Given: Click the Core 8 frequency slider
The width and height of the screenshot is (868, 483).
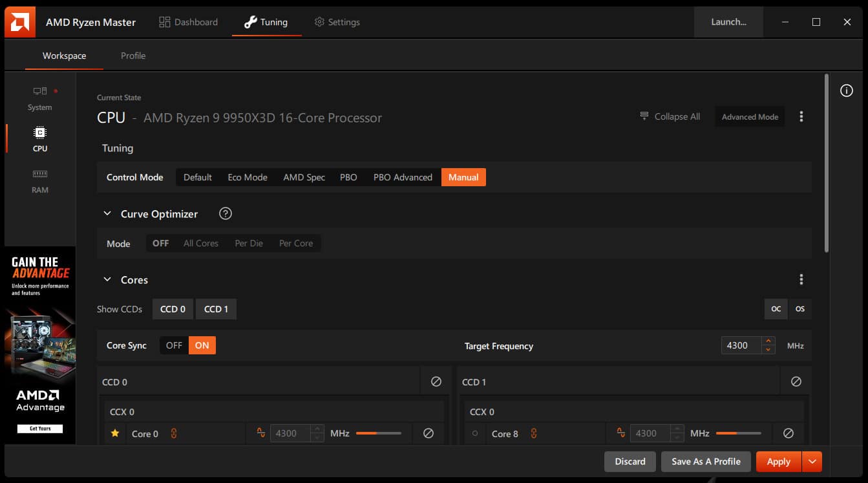Looking at the screenshot, I should [739, 433].
